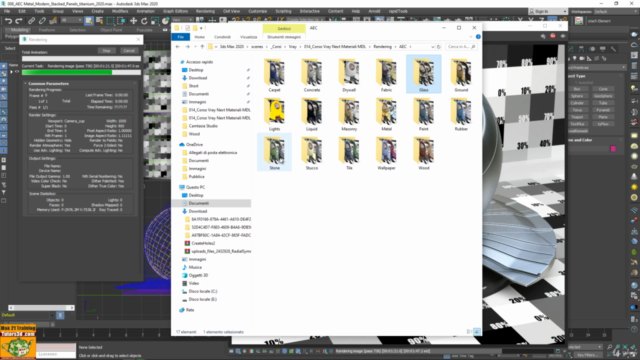Select the Glass folder
The image size is (640, 360).
424,75
